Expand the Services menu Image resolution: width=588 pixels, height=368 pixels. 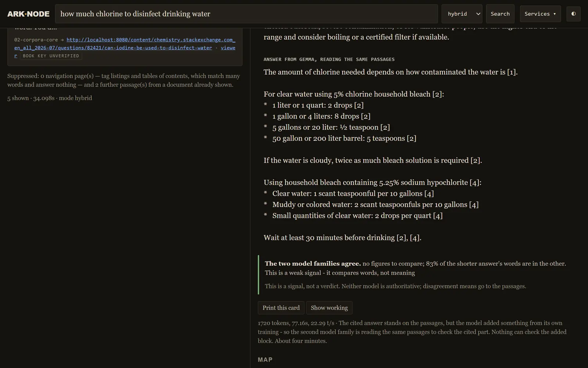[x=540, y=14]
